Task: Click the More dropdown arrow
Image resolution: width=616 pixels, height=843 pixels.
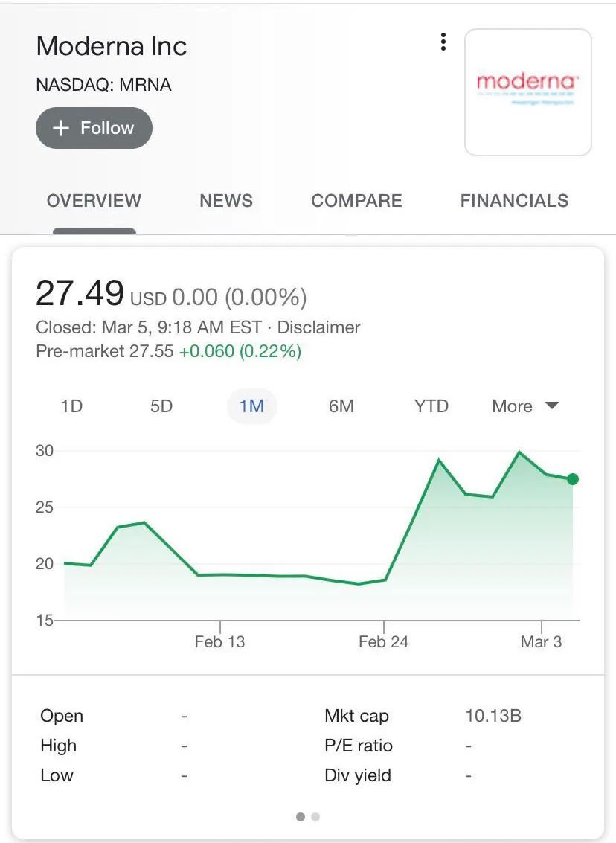Action: pos(551,406)
